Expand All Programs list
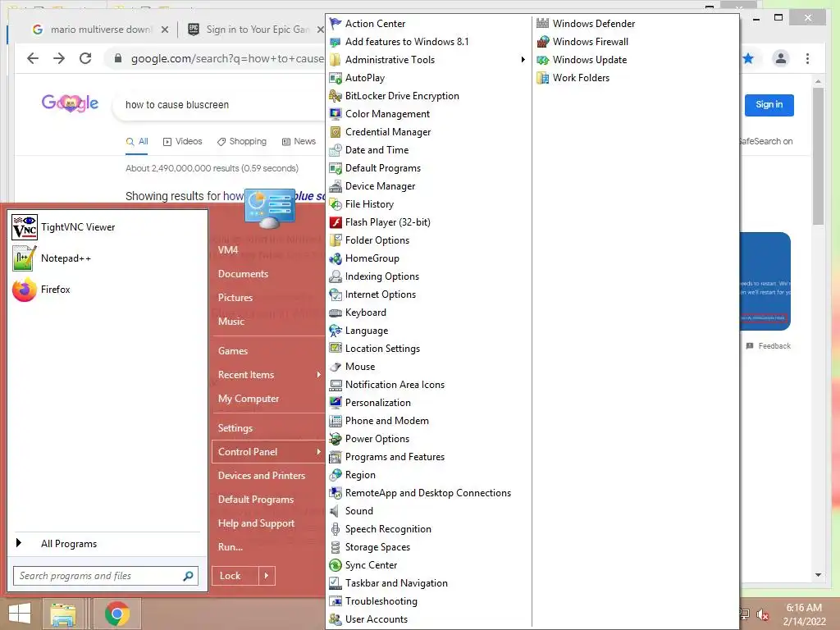This screenshot has width=840, height=630. (x=107, y=544)
